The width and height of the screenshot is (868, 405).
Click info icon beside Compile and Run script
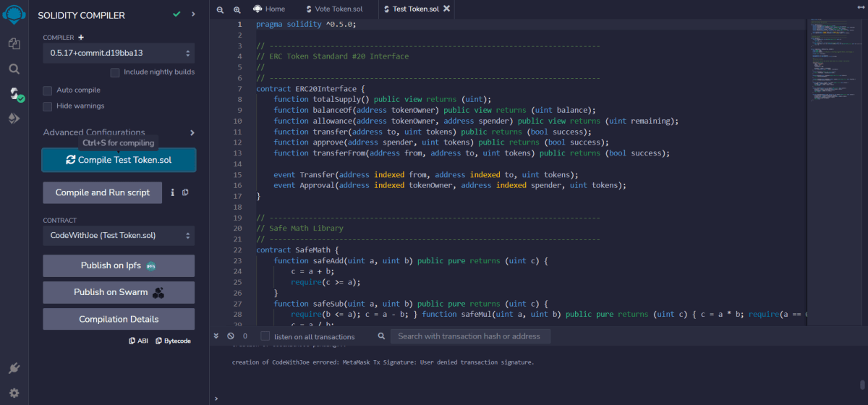click(172, 192)
